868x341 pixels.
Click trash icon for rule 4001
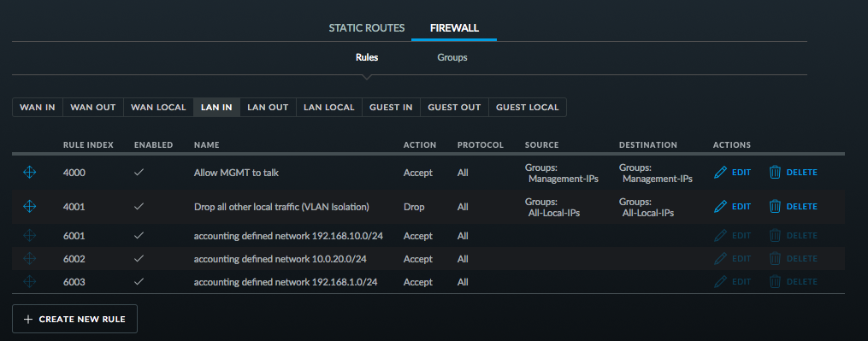tap(775, 207)
